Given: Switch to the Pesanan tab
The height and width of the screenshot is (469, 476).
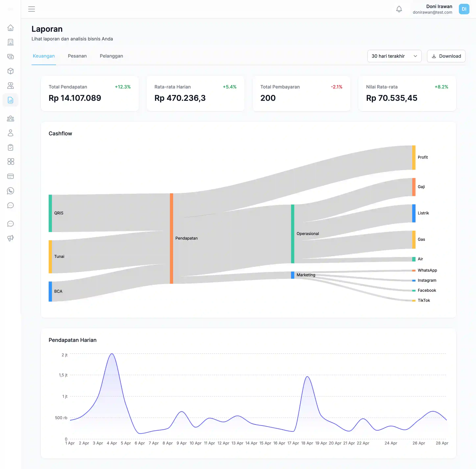Looking at the screenshot, I should [x=77, y=56].
